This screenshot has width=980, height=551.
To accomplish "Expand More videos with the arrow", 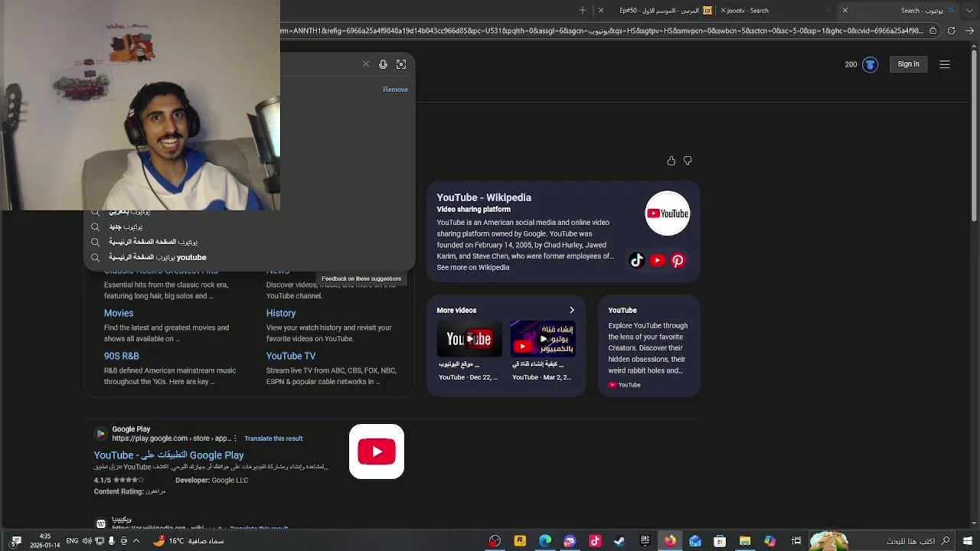I will 571,310.
